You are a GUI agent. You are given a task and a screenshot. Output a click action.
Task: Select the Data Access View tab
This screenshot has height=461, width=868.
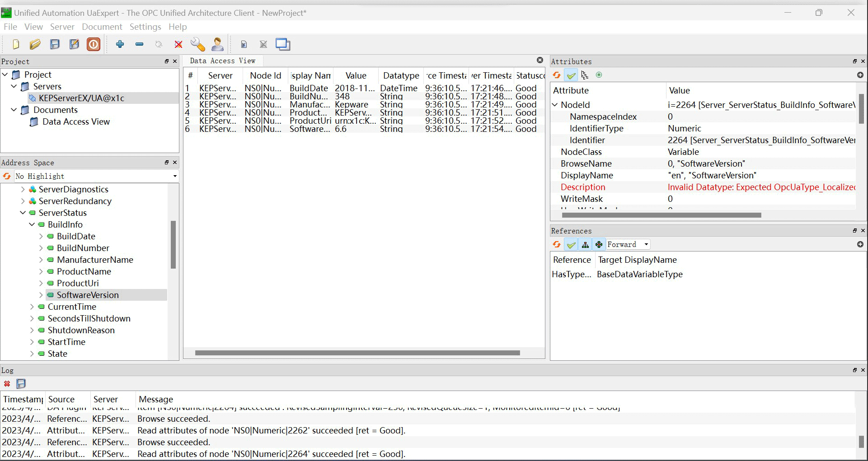[222, 61]
